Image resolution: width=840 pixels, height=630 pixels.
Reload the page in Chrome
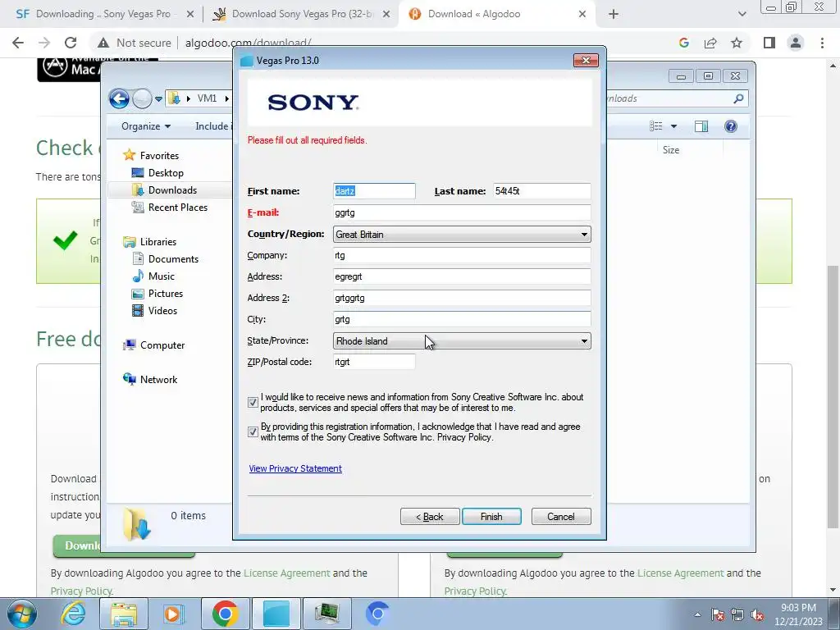(71, 43)
